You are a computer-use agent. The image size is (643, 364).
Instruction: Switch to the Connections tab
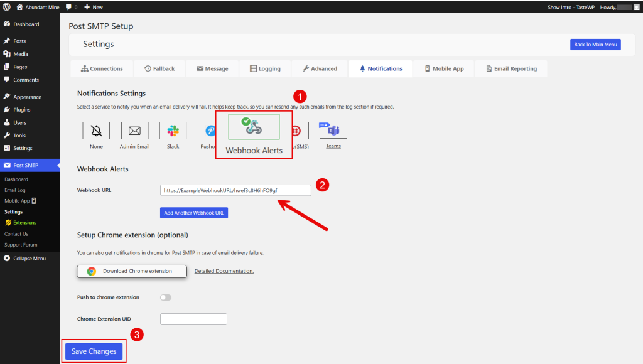[x=101, y=68]
